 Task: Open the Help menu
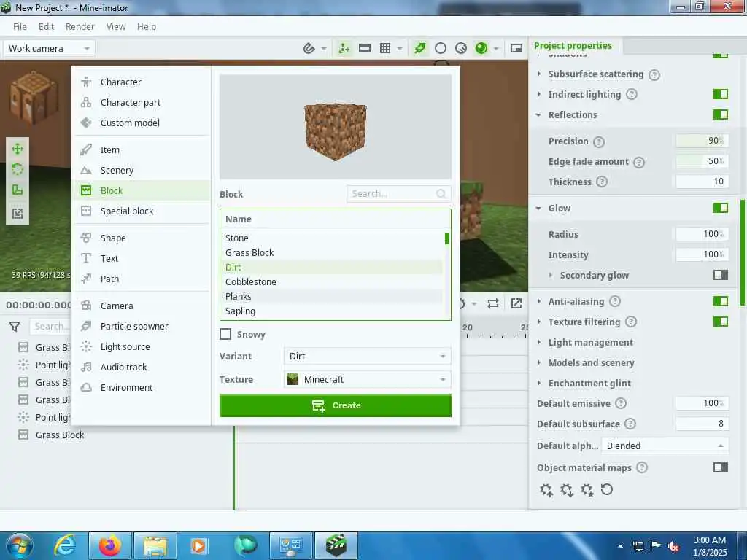tap(146, 27)
